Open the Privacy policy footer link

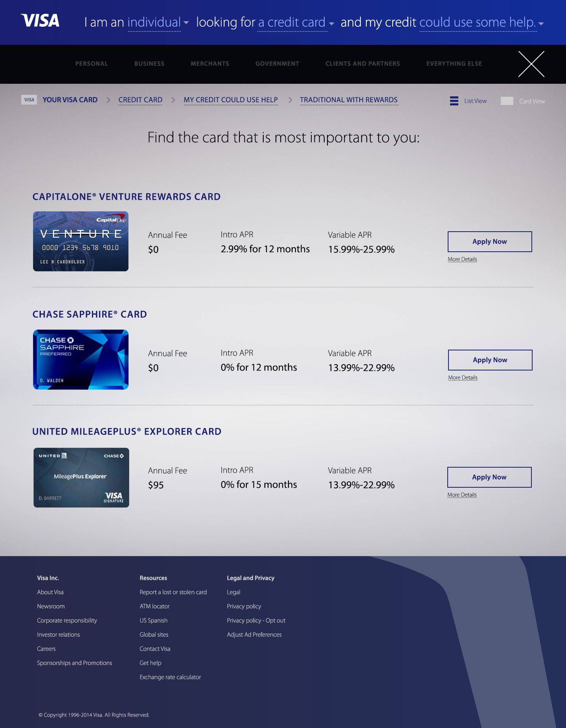tap(244, 606)
